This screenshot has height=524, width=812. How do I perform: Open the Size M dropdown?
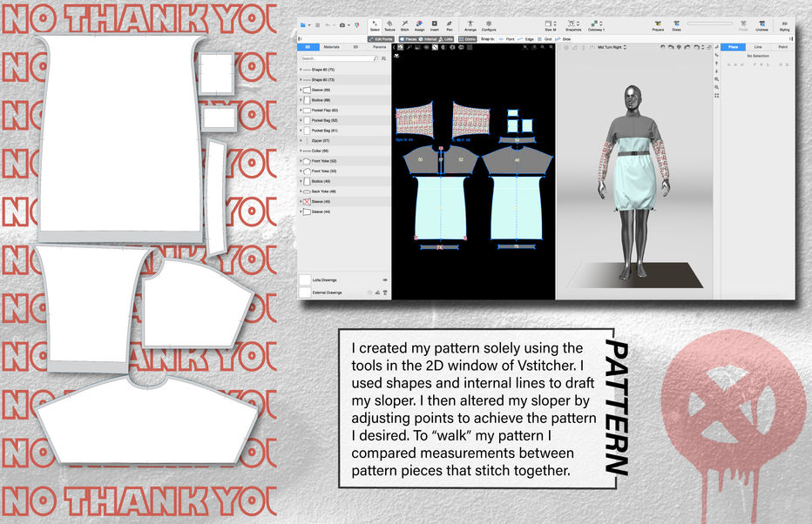point(551,26)
